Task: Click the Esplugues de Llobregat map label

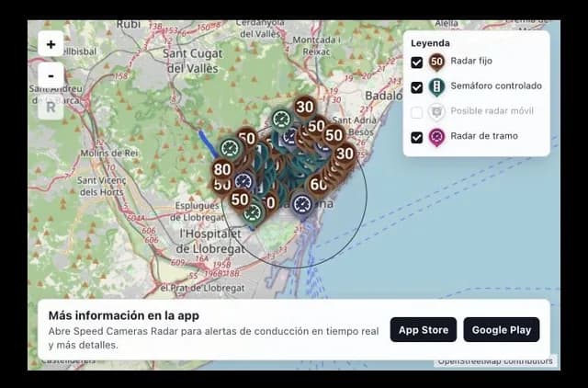Action: (x=198, y=211)
